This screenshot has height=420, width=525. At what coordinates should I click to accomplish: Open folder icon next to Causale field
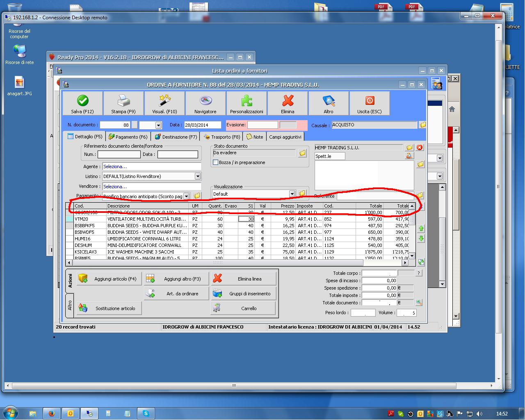tap(422, 125)
